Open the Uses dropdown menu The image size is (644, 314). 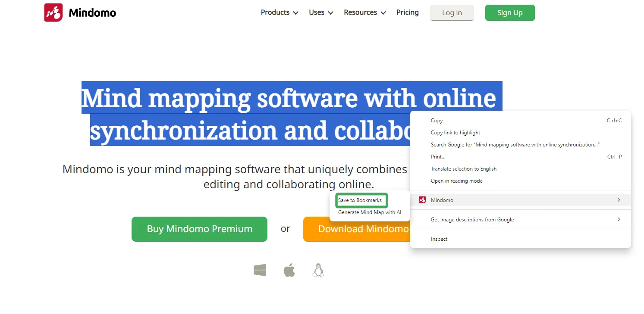click(x=321, y=12)
